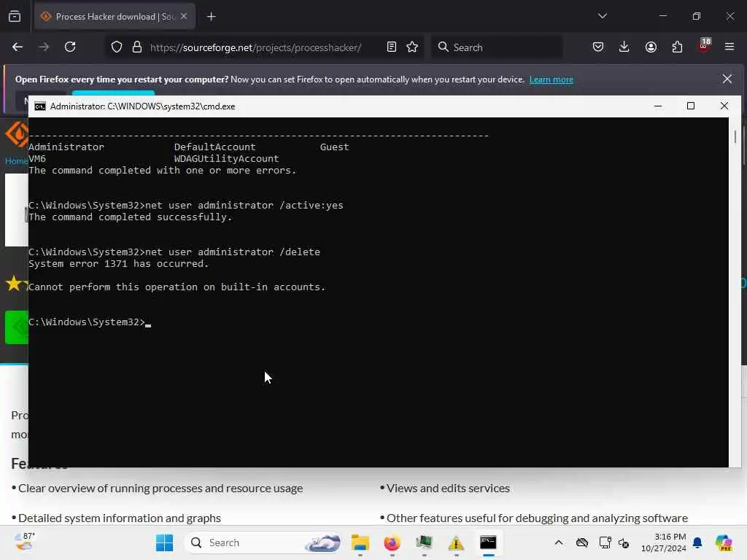Open File Explorer from taskbar
Viewport: 747px width, 560px height.
click(x=360, y=542)
